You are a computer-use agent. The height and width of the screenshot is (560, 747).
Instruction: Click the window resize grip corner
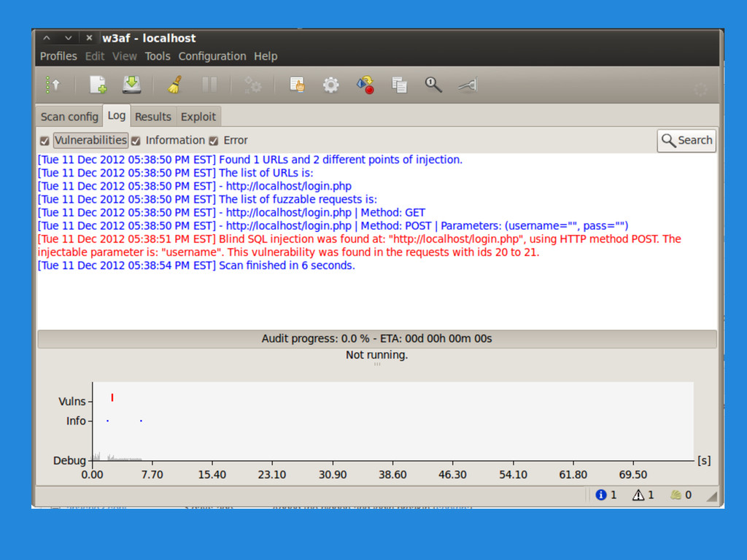[x=712, y=496]
